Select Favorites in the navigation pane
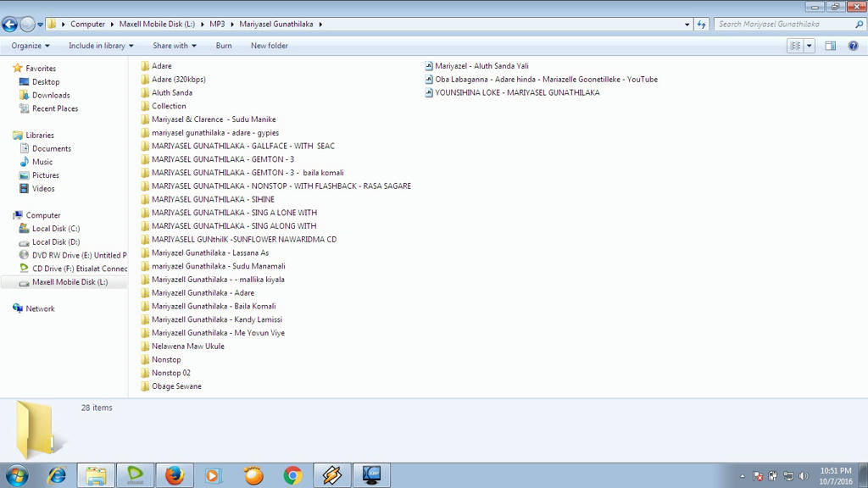The image size is (868, 488). pos(41,69)
